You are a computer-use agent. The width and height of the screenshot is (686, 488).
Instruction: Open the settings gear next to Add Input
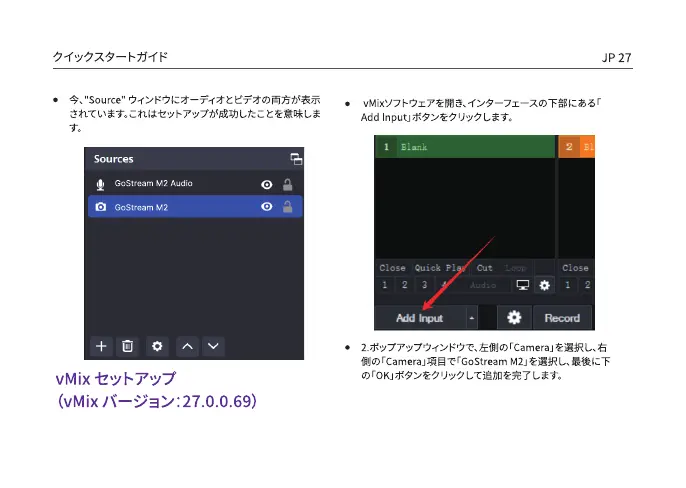coord(514,318)
